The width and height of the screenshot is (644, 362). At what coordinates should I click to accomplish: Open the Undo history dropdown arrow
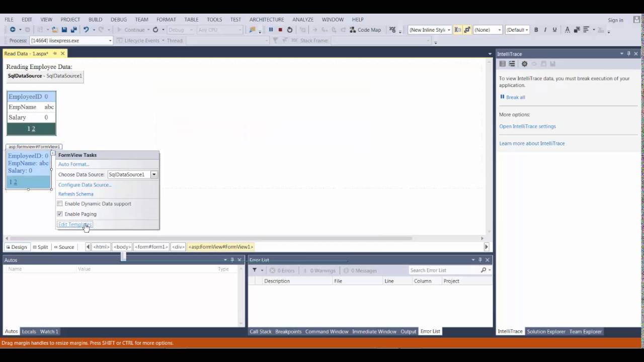pyautogui.click(x=94, y=30)
